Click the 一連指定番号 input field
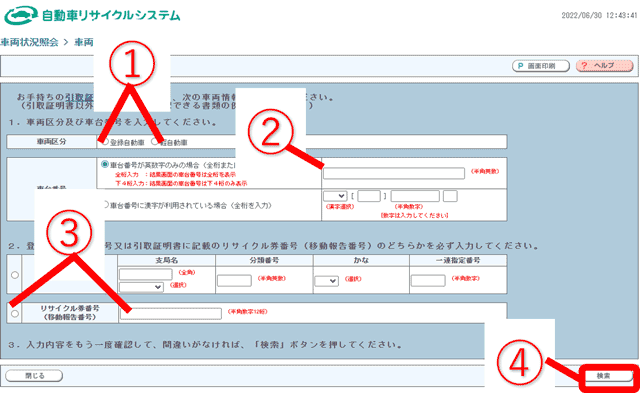640x393 pixels. point(428,280)
